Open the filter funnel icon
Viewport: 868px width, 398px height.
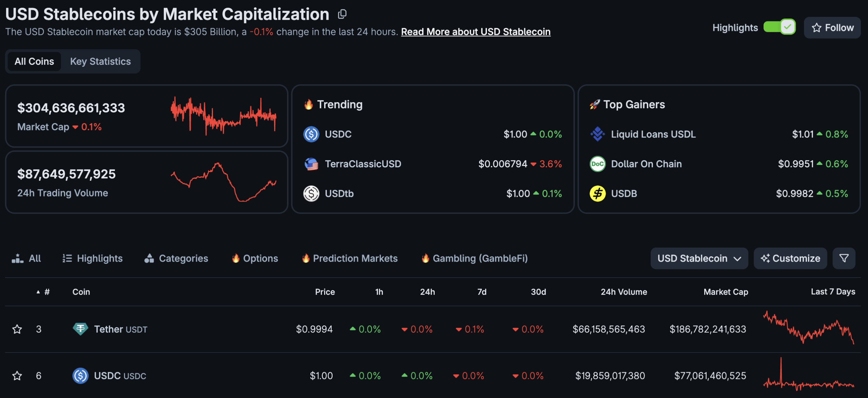tap(844, 258)
